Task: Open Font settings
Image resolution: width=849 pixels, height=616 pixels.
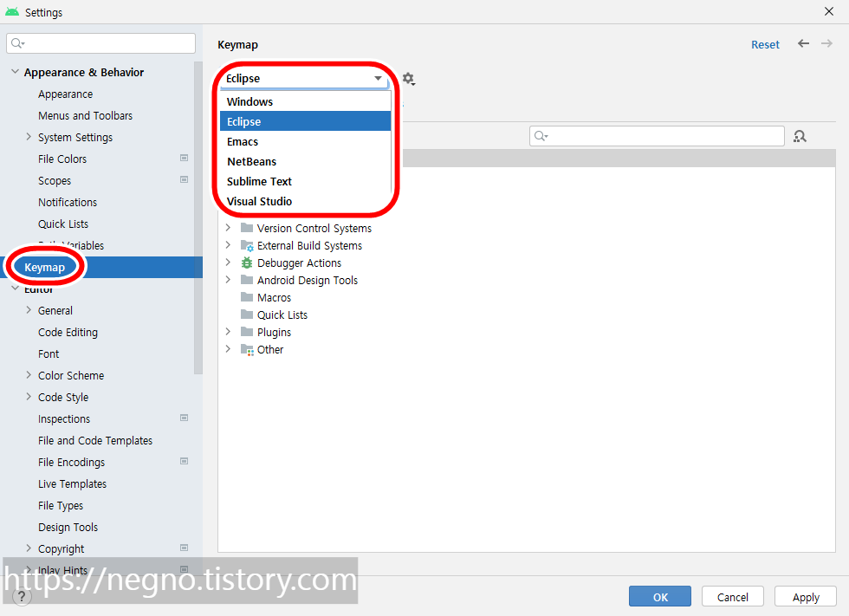Action: [49, 354]
